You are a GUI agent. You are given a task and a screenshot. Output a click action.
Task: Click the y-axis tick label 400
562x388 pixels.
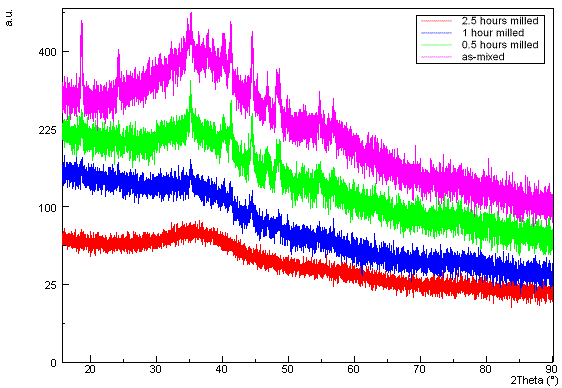(x=47, y=52)
